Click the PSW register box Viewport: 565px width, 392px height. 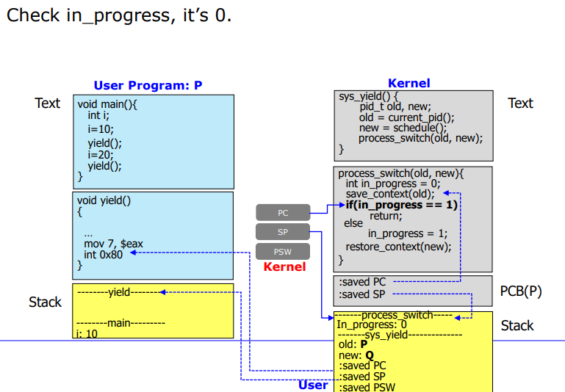(x=283, y=252)
